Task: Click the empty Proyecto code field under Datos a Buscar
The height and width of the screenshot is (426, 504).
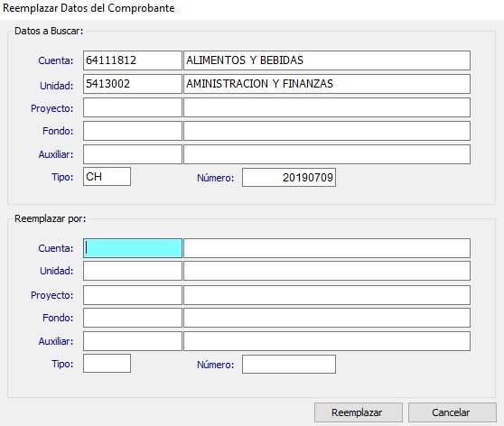Action: (133, 107)
